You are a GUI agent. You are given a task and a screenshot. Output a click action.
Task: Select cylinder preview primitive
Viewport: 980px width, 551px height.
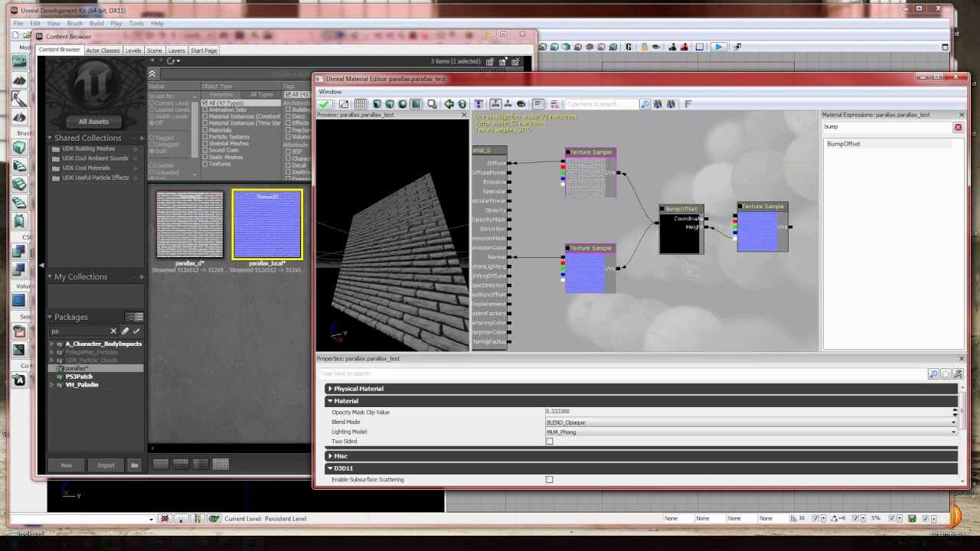click(x=376, y=104)
